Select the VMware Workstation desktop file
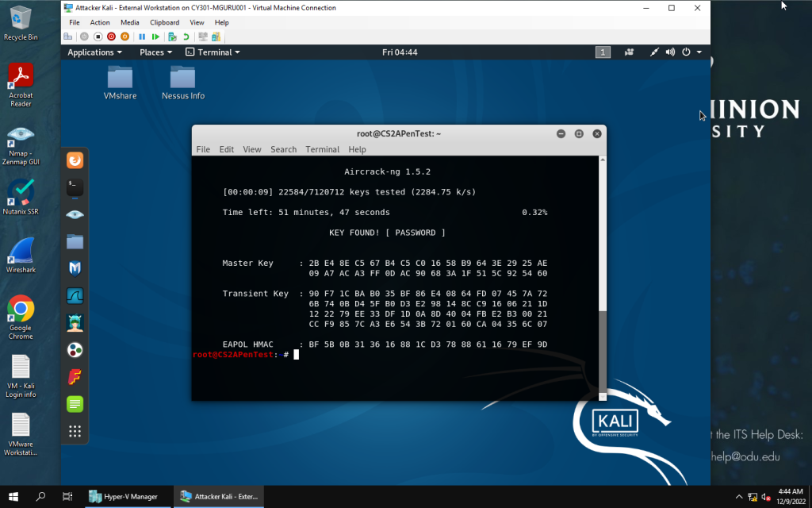The width and height of the screenshot is (812, 508). point(21,434)
